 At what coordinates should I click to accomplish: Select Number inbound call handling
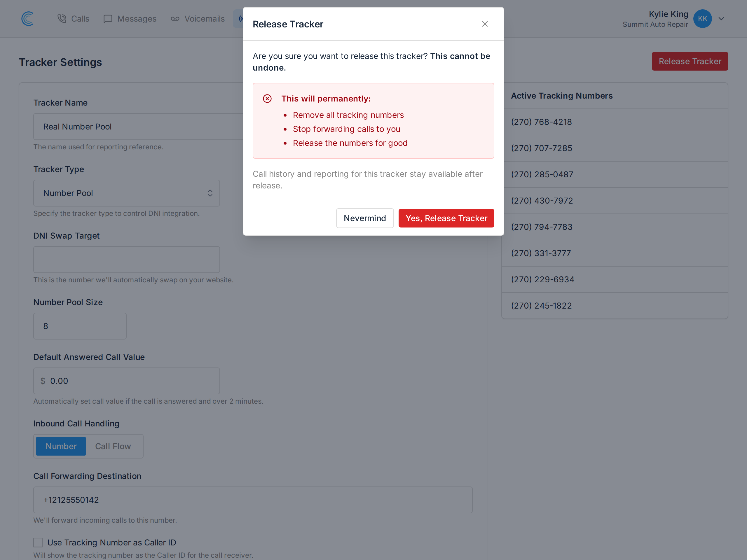(x=61, y=446)
